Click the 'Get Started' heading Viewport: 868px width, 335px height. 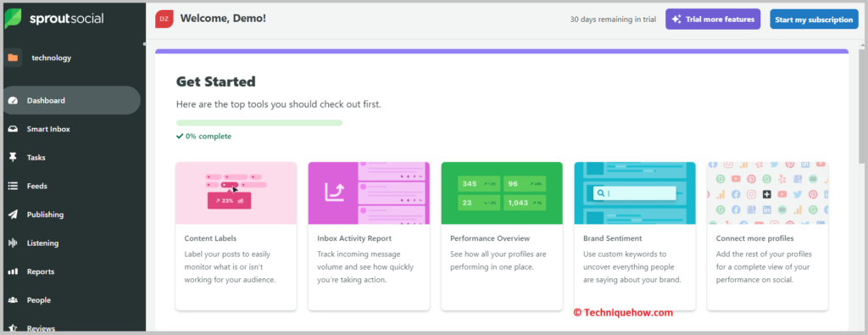[216, 82]
